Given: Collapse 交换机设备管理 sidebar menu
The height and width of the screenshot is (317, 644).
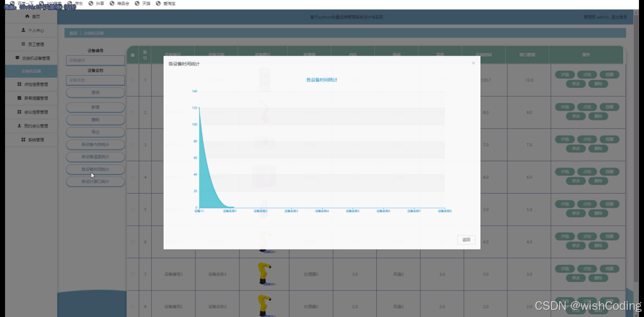Looking at the screenshot, I should pos(32,58).
